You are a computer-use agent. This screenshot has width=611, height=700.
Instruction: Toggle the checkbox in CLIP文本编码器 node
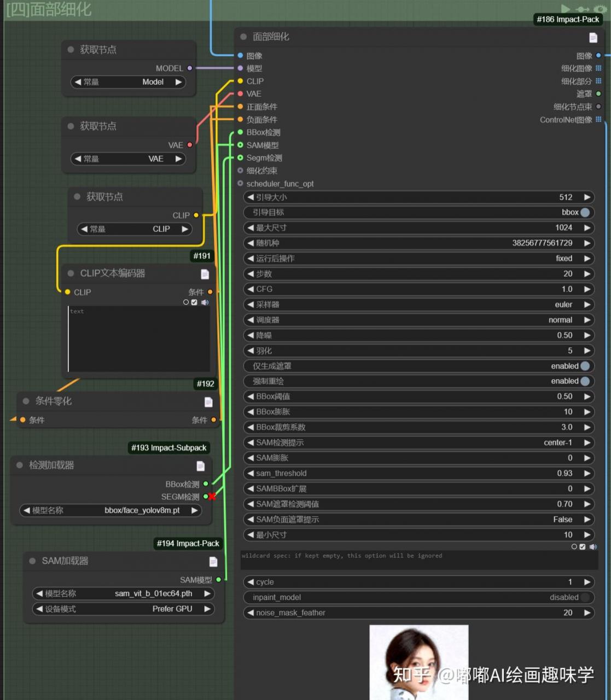[x=194, y=302]
